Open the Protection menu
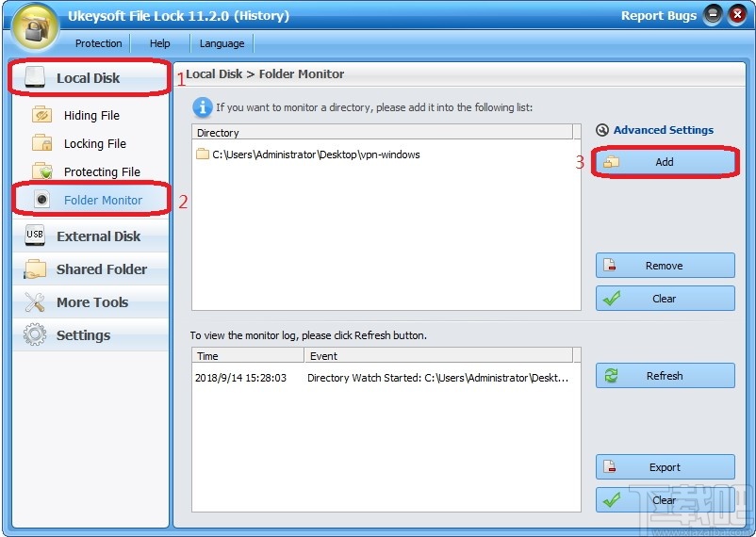 click(x=98, y=43)
